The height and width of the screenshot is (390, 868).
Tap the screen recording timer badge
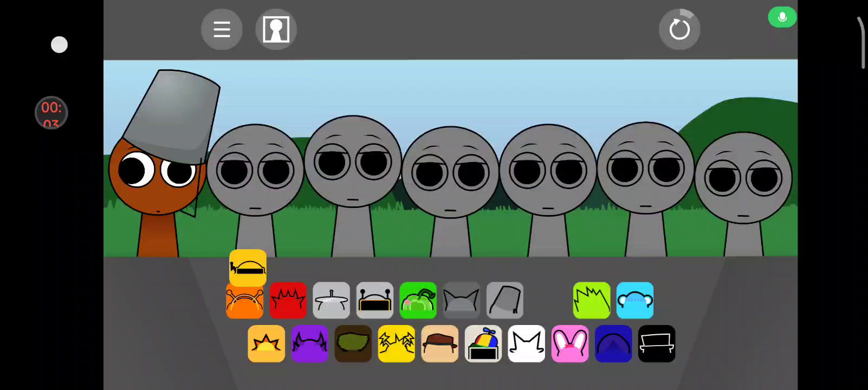[51, 113]
